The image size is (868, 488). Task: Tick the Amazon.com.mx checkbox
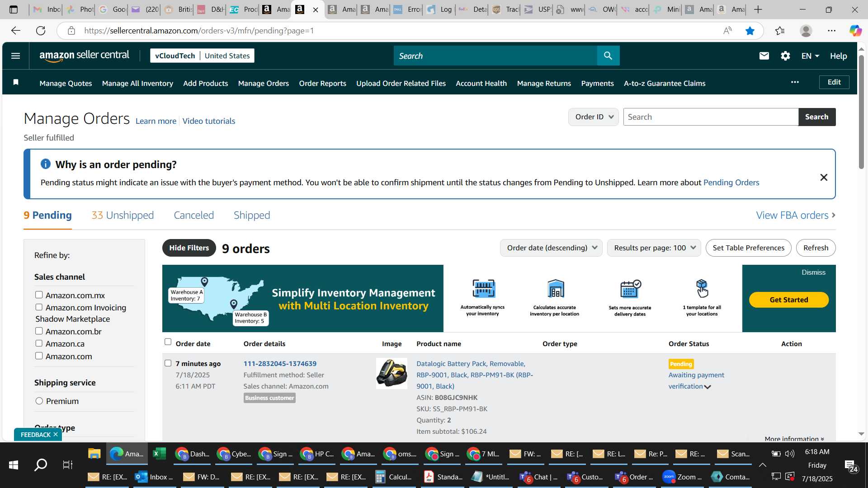coord(39,295)
